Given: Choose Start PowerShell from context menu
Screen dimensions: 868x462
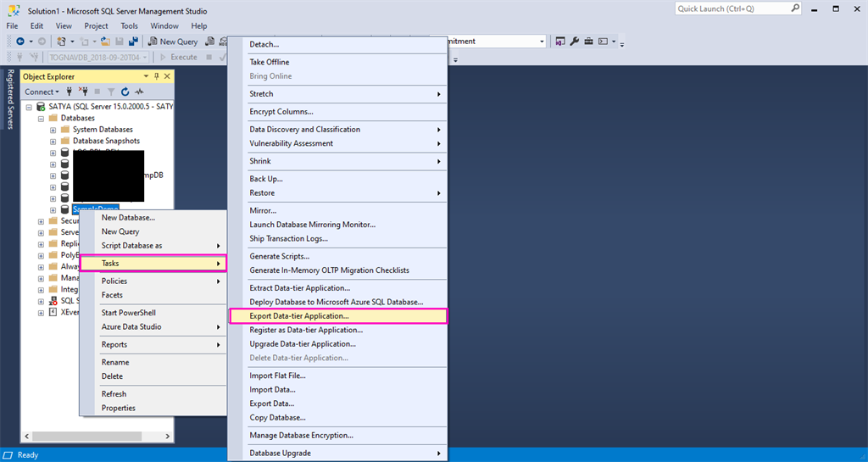Looking at the screenshot, I should click(153, 313).
